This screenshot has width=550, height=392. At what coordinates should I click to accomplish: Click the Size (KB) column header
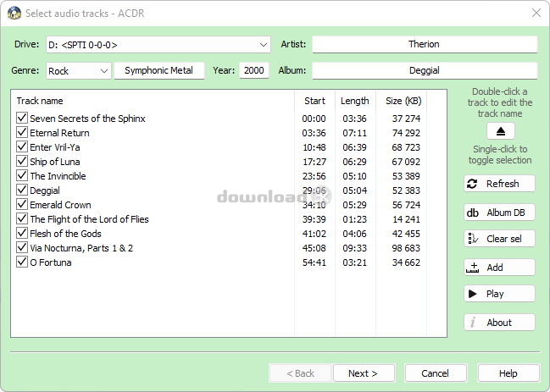coord(403,101)
